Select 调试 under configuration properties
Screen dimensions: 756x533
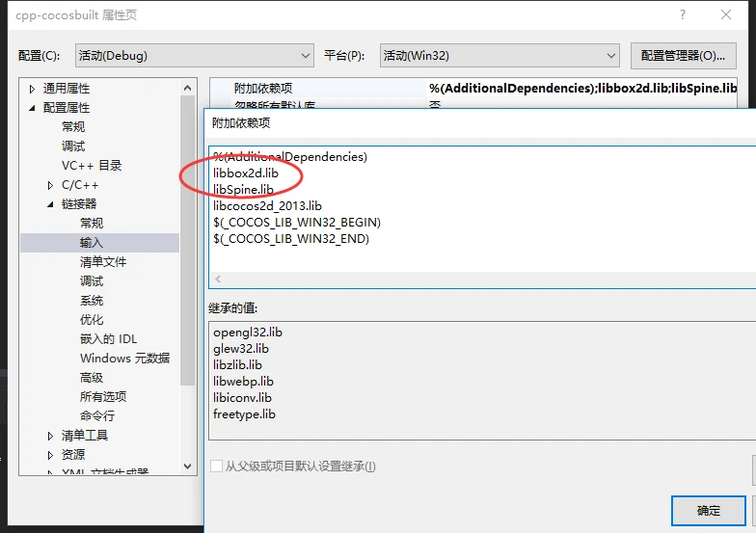(x=73, y=147)
